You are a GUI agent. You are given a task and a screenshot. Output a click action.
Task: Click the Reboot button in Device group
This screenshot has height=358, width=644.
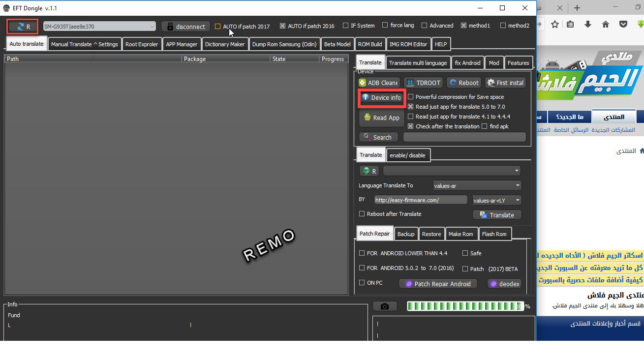coord(463,83)
